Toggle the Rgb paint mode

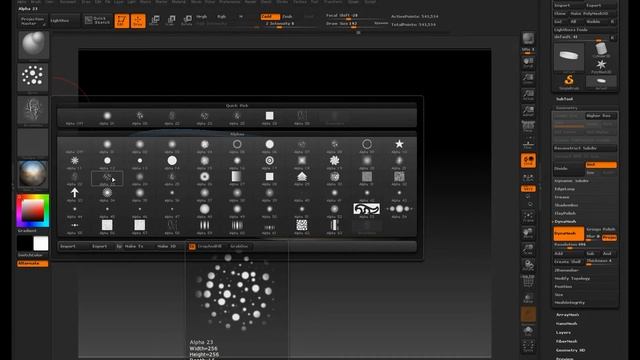pyautogui.click(x=222, y=17)
